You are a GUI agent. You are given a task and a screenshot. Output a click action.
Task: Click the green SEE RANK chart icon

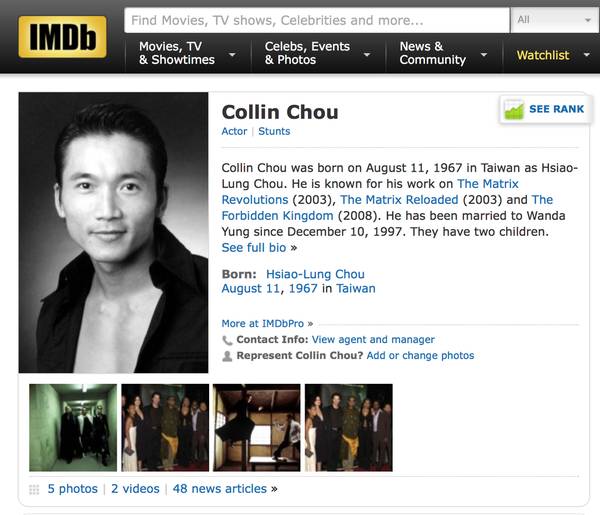[x=514, y=109]
